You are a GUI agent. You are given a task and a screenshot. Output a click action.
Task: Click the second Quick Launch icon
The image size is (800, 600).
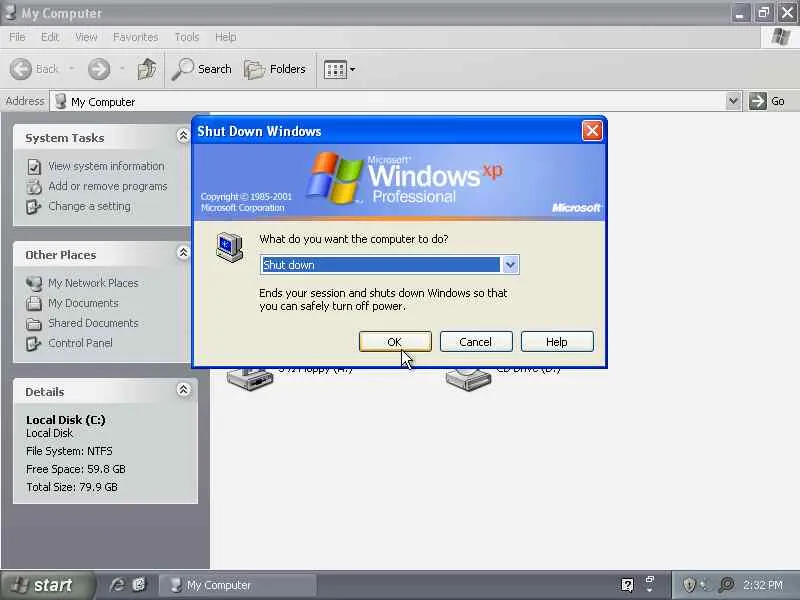coord(139,585)
